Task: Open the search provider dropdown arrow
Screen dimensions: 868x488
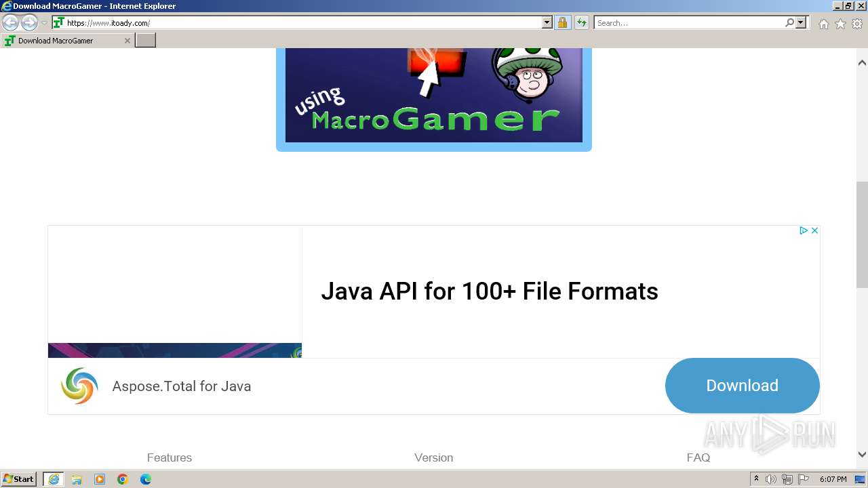Action: 801,23
